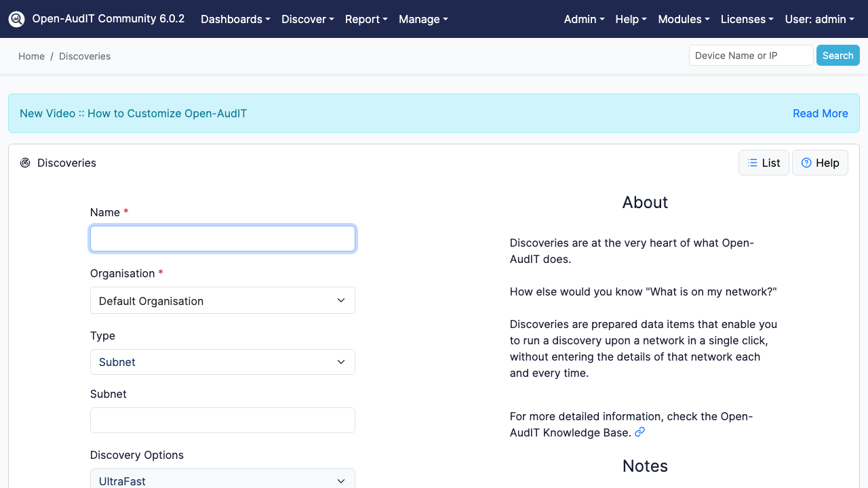Image resolution: width=868 pixels, height=488 pixels.
Task: Click the Discoveries radar icon
Action: tap(25, 163)
